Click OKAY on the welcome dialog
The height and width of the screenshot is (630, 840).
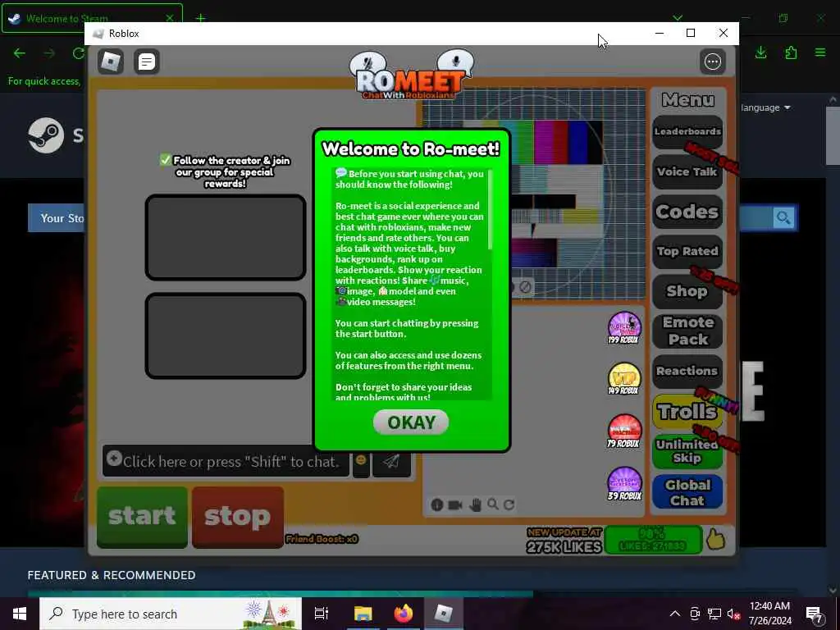(411, 422)
